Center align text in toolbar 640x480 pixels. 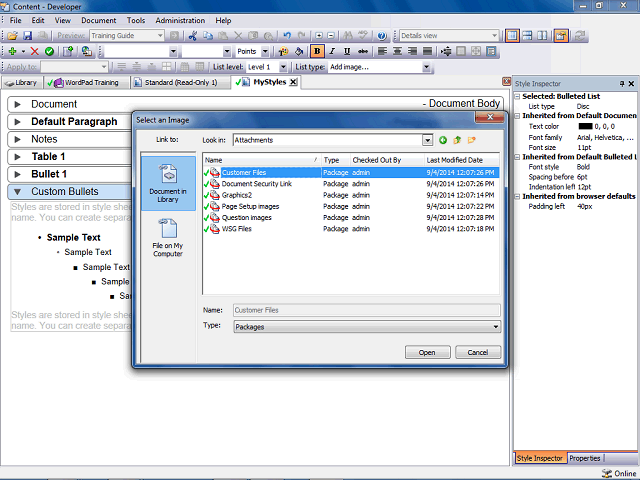397,51
